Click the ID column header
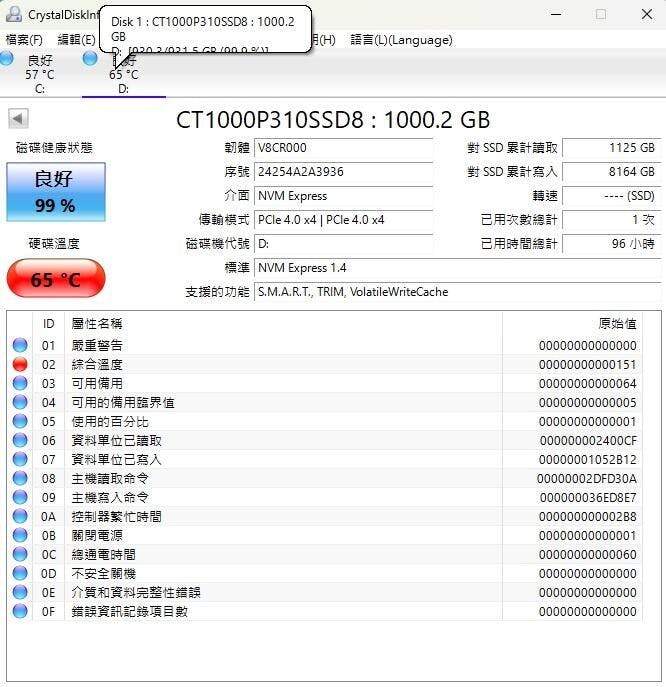The height and width of the screenshot is (687, 666). (x=49, y=324)
